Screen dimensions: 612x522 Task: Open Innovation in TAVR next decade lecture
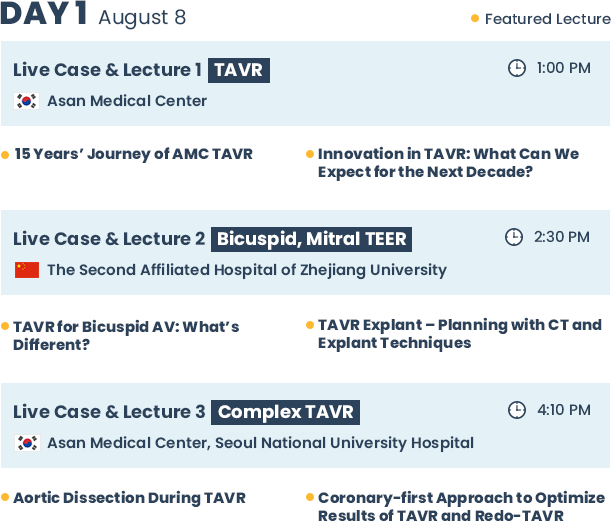[x=448, y=163]
